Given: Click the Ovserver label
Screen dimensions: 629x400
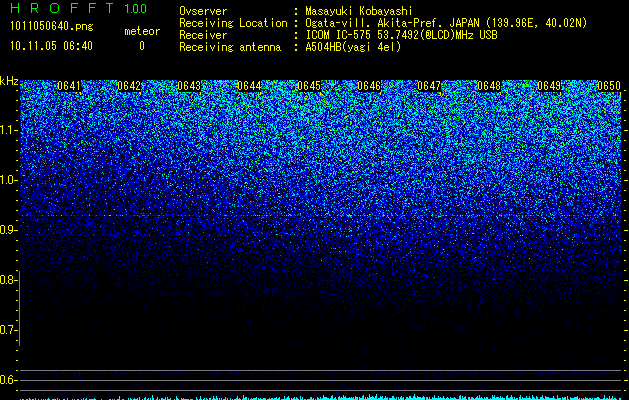Looking at the screenshot, I should pyautogui.click(x=203, y=11).
